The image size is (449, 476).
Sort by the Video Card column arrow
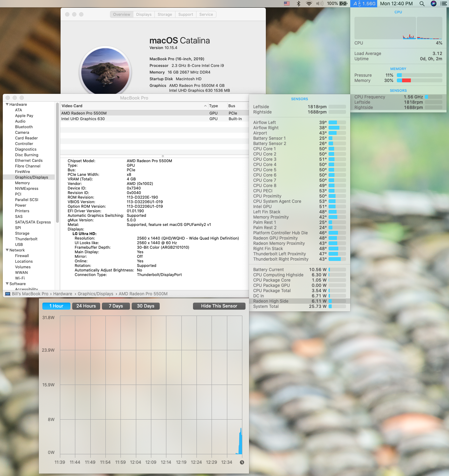[205, 106]
